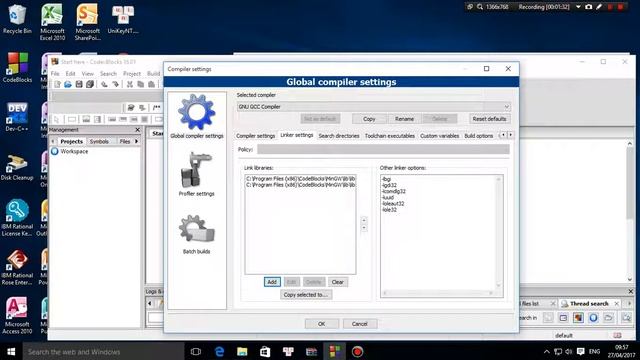This screenshot has height=360, width=640.
Task: Open IBM Rational License Key desktop icon
Action: pos(17,218)
